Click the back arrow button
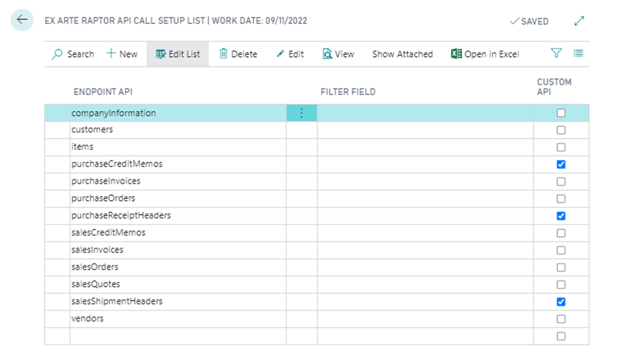 point(22,20)
